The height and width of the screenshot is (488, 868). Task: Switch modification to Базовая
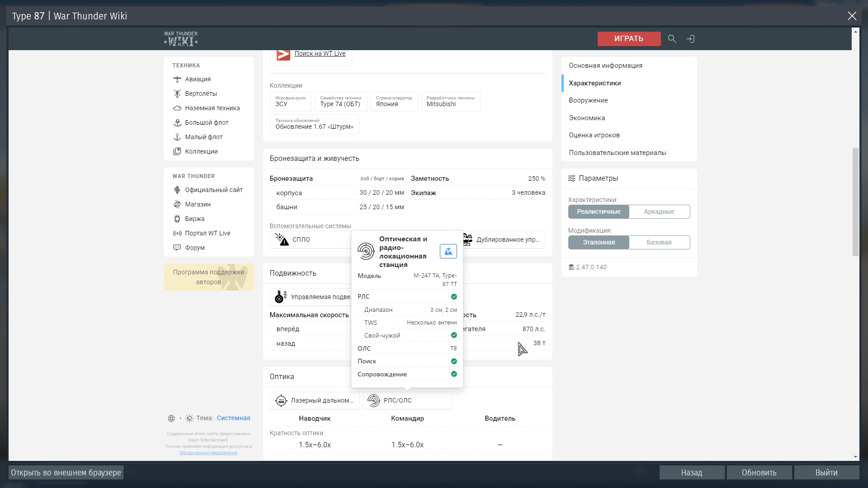tap(659, 242)
